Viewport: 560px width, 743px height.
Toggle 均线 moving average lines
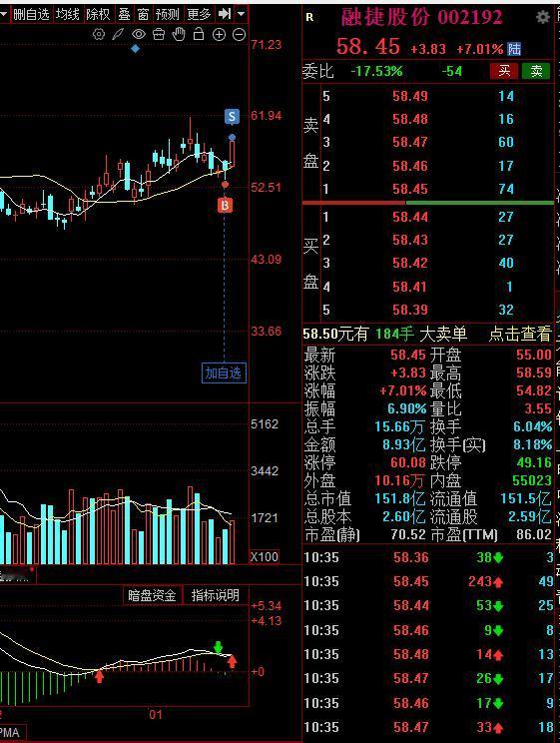coord(67,14)
